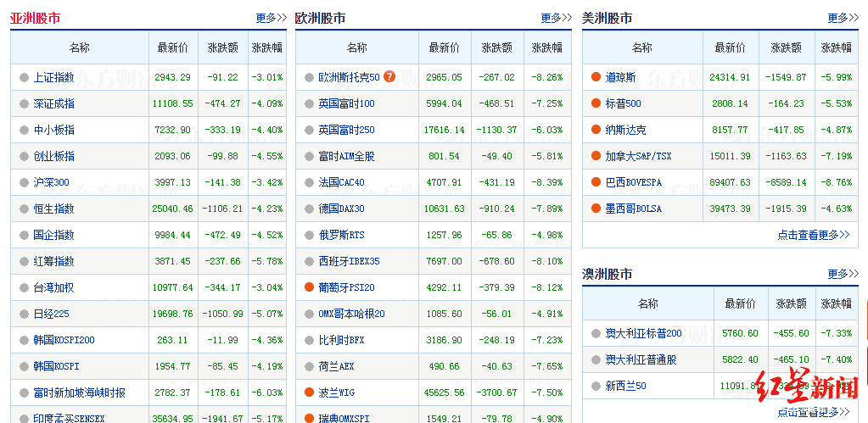Open the 创业板指 index link
Screen dimensions: 868x423
click(x=53, y=156)
